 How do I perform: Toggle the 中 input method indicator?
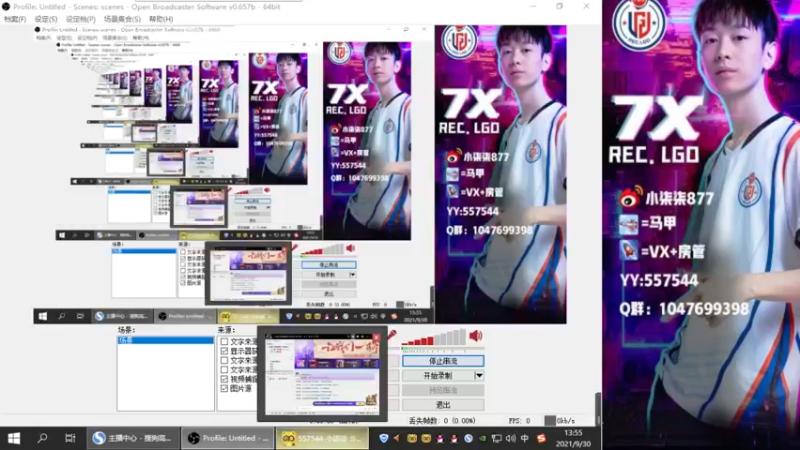[524, 438]
